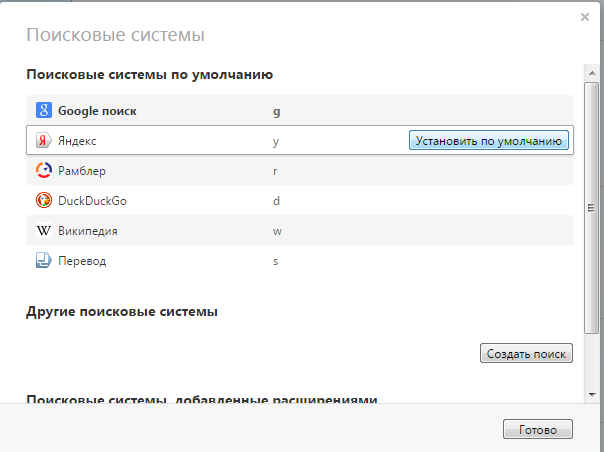Select the Google поиск row name
The height and width of the screenshot is (452, 604).
click(x=97, y=111)
